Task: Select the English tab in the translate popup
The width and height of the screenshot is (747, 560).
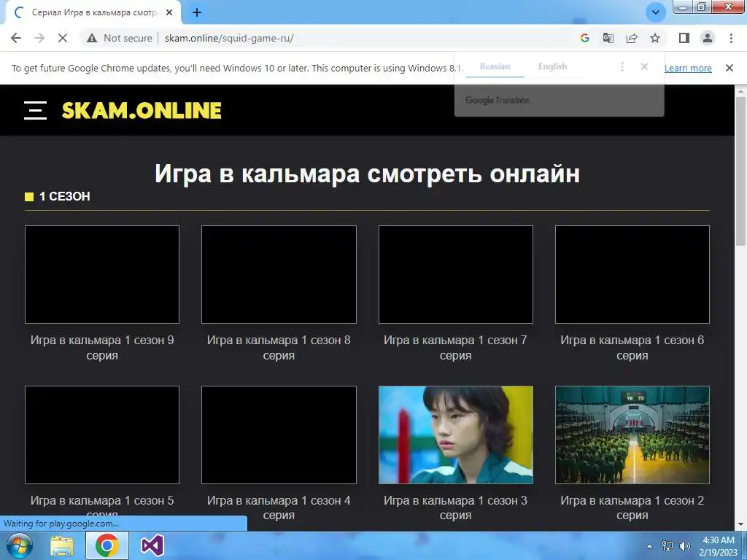Action: coord(553,66)
